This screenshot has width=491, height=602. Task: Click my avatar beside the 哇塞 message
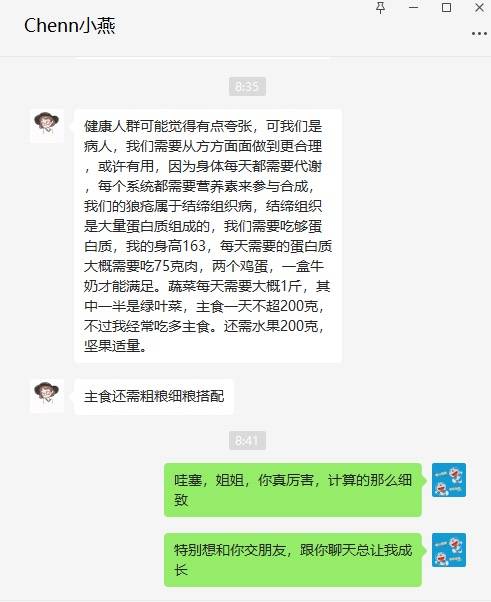click(449, 480)
